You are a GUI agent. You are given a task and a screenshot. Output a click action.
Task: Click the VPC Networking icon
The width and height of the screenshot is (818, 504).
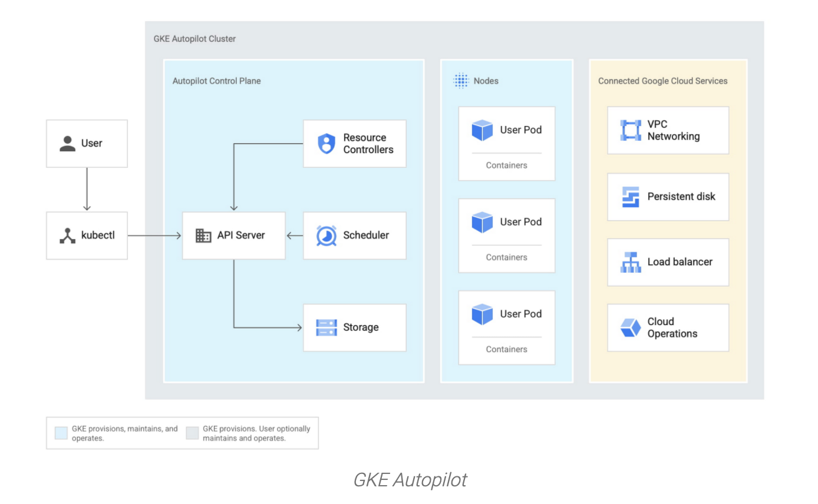(631, 130)
